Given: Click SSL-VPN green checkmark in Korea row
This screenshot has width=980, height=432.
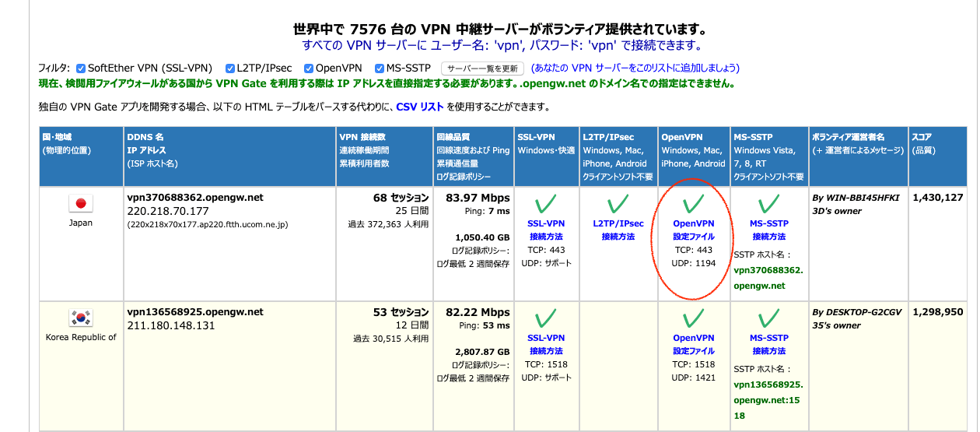Looking at the screenshot, I should [x=547, y=318].
